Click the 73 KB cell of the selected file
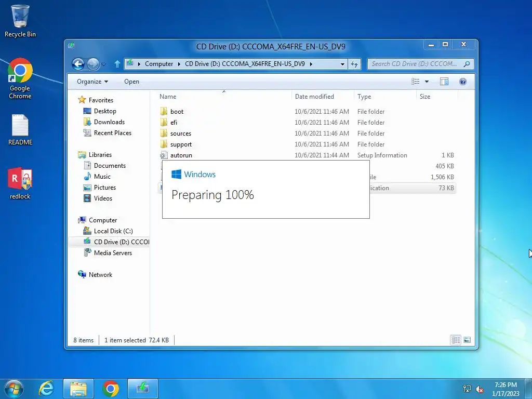This screenshot has height=399, width=532. 446,188
